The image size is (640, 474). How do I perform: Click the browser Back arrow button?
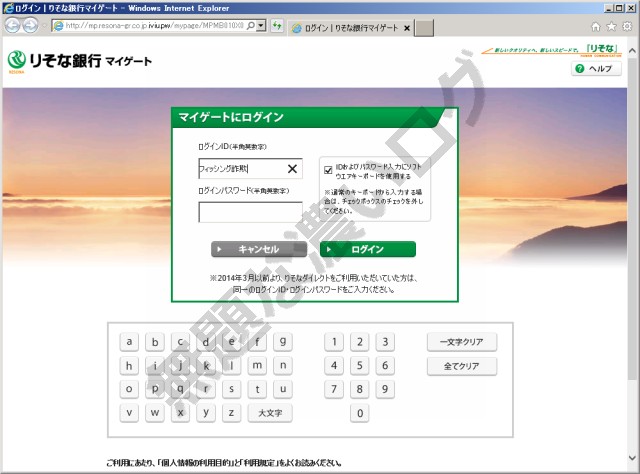[12, 26]
